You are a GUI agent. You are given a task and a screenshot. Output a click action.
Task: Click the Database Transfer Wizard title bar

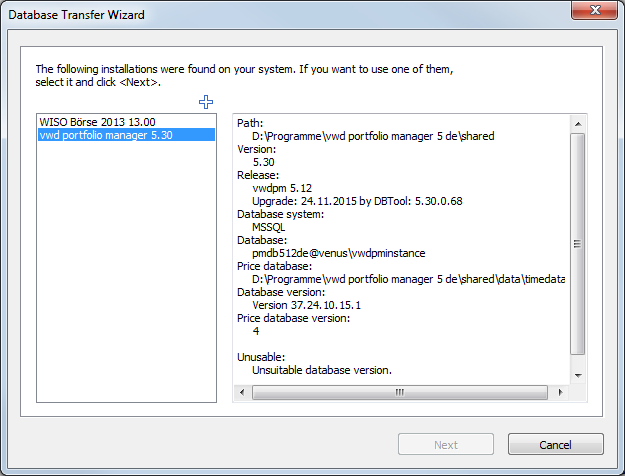click(250, 12)
